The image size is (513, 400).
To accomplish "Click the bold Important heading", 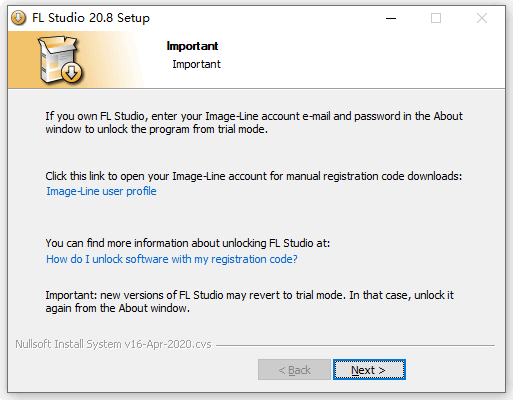I will click(192, 46).
